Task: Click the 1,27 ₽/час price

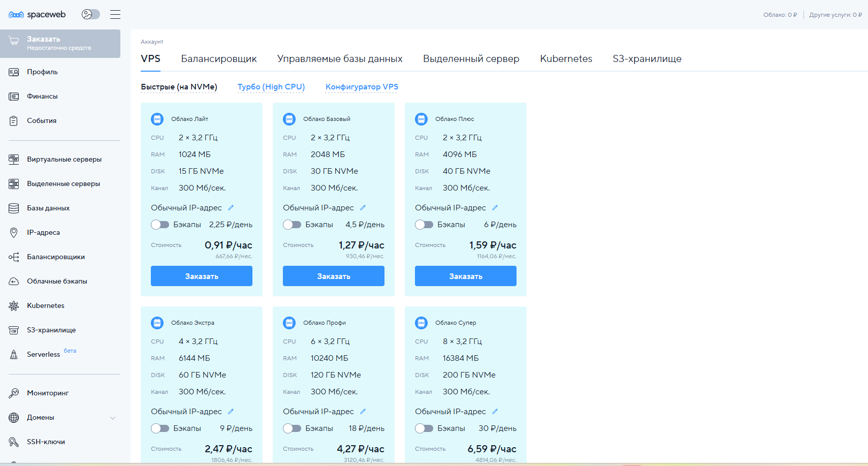Action: 362,245
